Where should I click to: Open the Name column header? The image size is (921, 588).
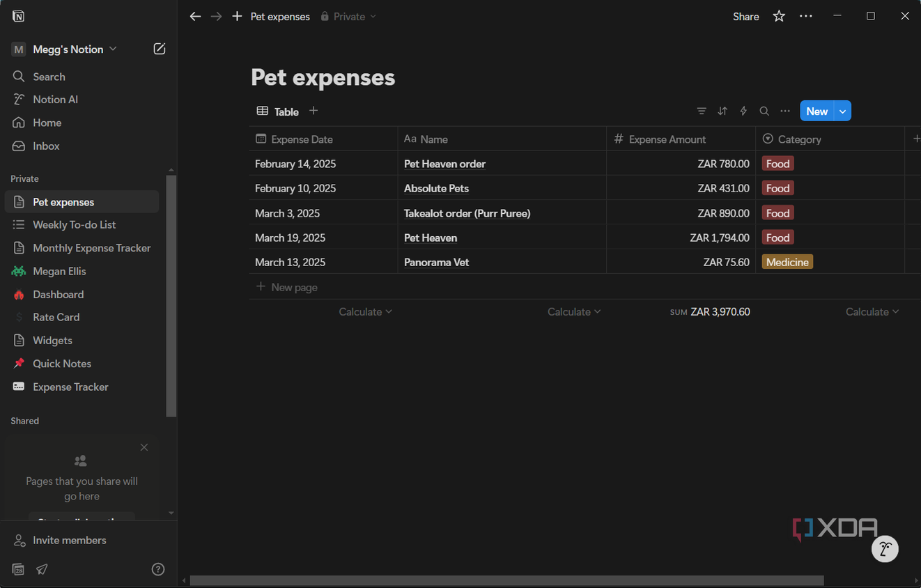pyautogui.click(x=502, y=139)
